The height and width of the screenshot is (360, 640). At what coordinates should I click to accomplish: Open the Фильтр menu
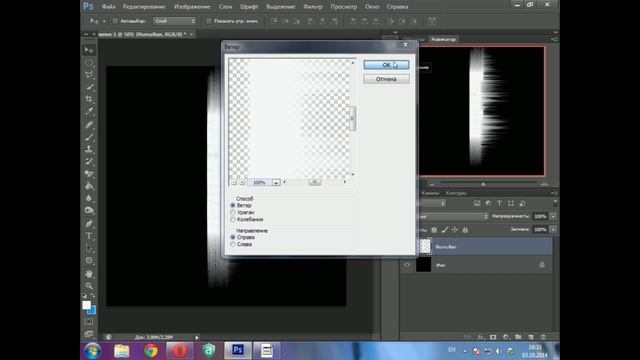tap(313, 7)
